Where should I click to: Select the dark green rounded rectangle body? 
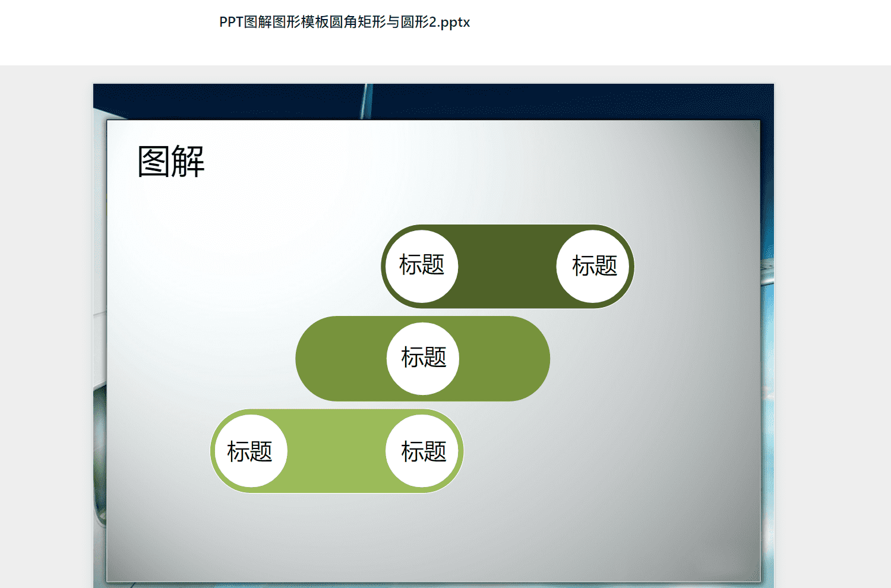507,266
